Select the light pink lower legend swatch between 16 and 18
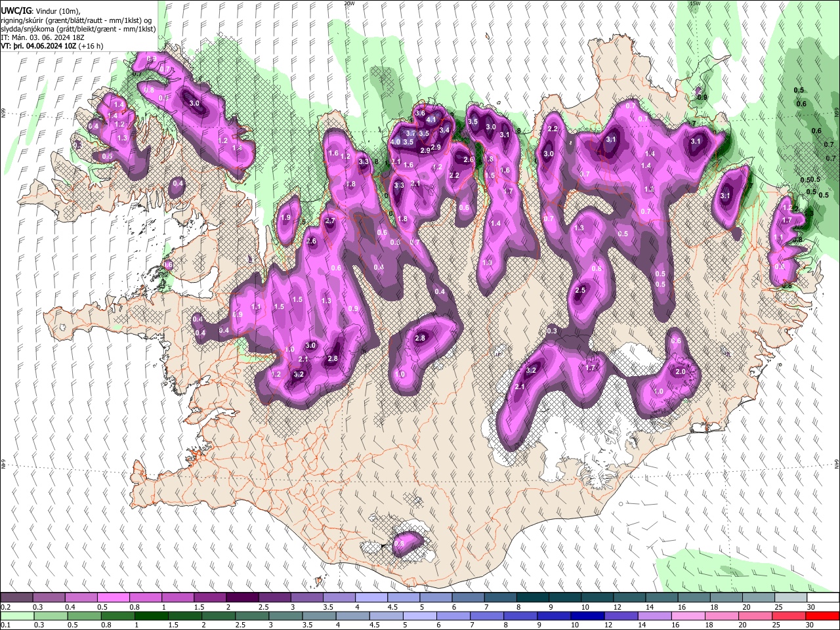The height and width of the screenshot is (630, 840). [x=689, y=616]
